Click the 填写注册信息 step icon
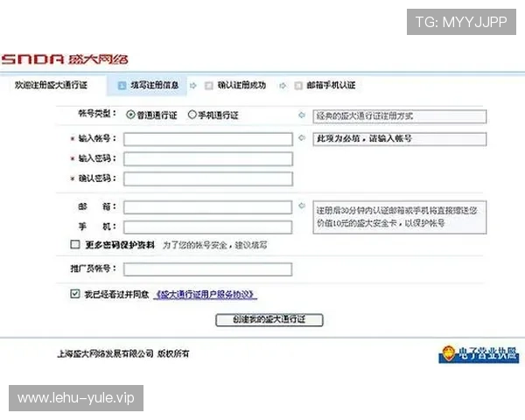 pos(122,86)
